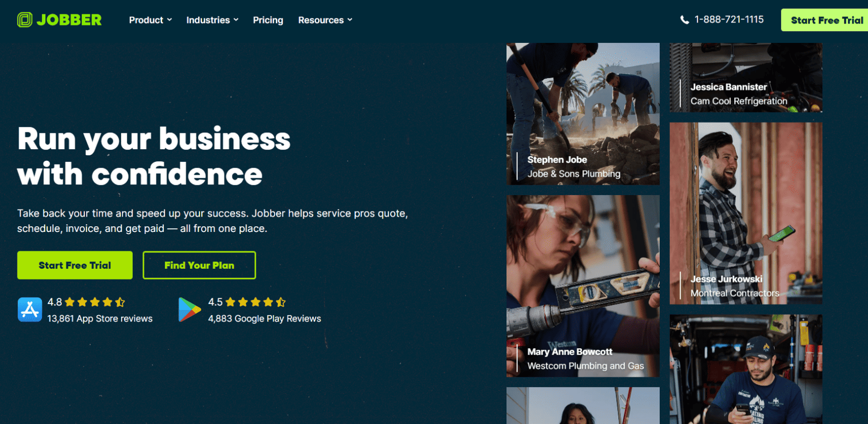Select the Stephen Jobe photo card

583,114
